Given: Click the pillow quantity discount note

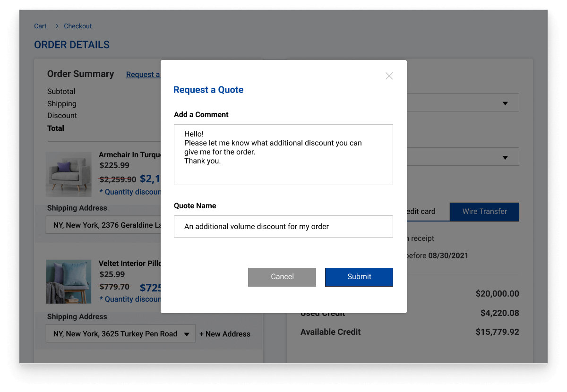Looking at the screenshot, I should [x=130, y=299].
